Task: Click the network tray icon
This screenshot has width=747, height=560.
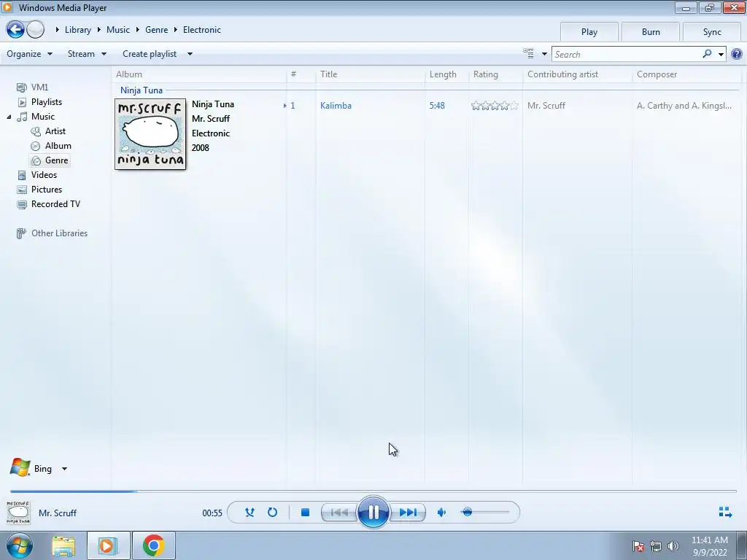Action: [x=656, y=546]
